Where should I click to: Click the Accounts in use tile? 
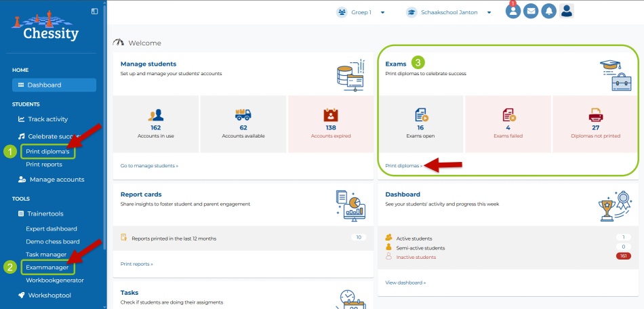coord(155,123)
